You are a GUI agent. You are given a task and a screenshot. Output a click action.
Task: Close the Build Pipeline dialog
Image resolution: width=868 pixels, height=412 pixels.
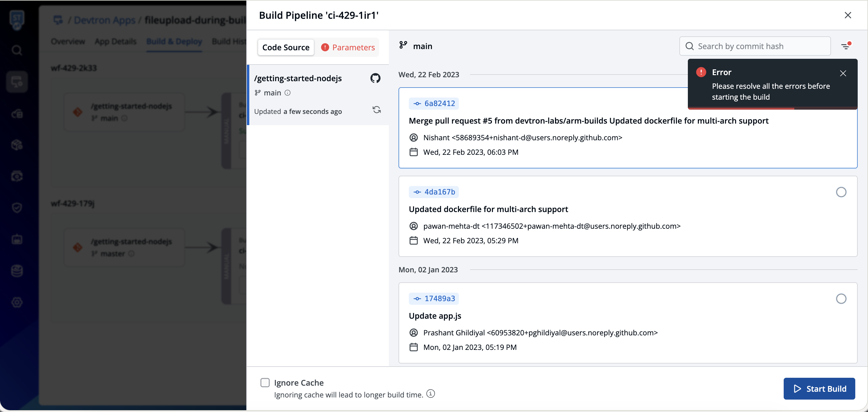pyautogui.click(x=848, y=15)
